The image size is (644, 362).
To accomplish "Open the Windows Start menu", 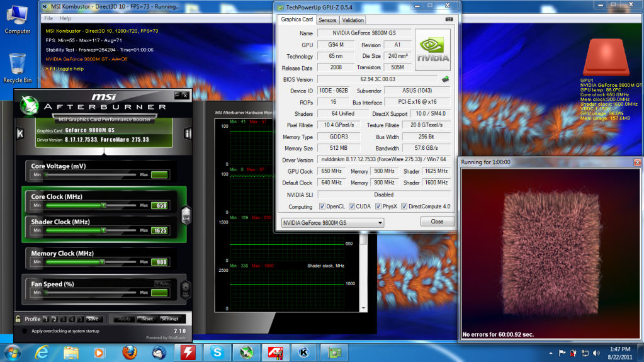I will coord(13,353).
